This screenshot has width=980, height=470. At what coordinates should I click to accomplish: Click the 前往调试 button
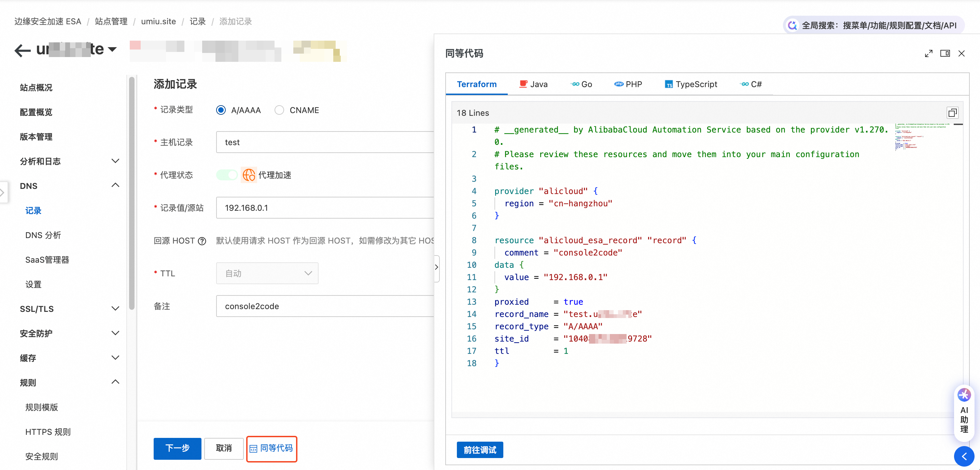point(480,450)
